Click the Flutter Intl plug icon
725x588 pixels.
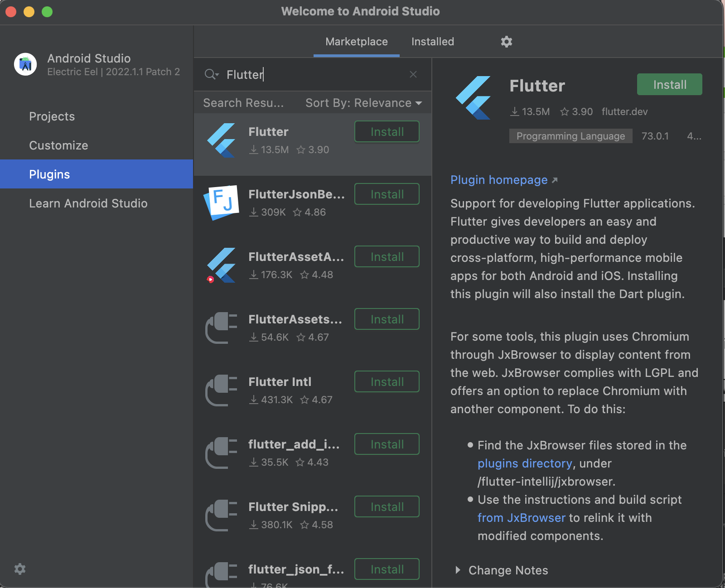[x=222, y=390]
